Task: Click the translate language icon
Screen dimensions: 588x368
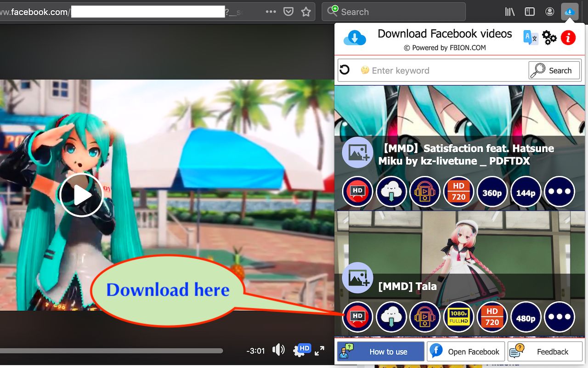Action: (x=530, y=38)
